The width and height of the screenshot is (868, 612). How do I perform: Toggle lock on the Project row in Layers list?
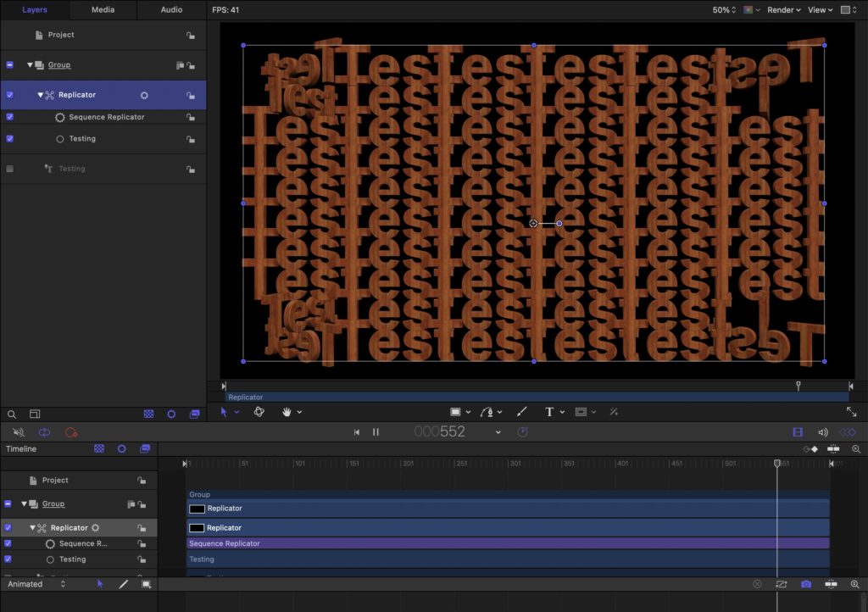[x=191, y=36]
